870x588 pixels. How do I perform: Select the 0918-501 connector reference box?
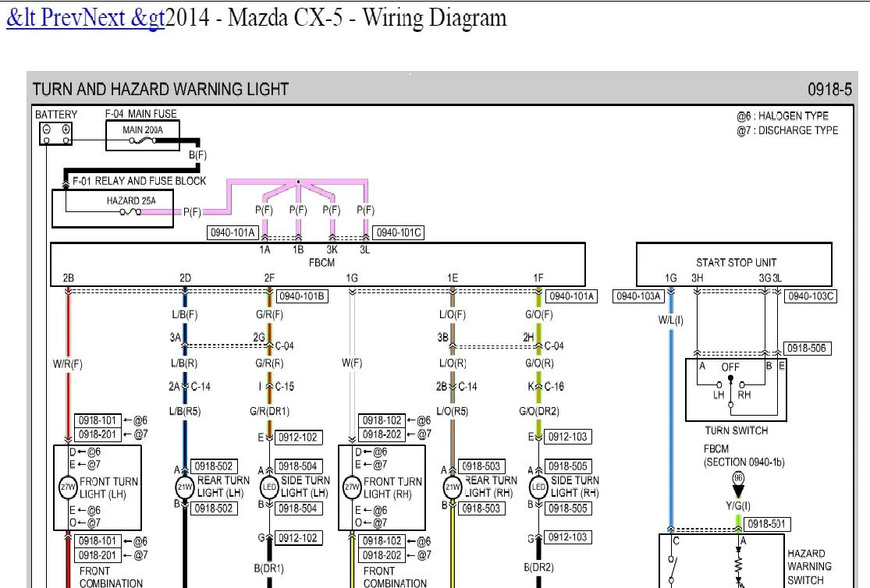(x=767, y=524)
